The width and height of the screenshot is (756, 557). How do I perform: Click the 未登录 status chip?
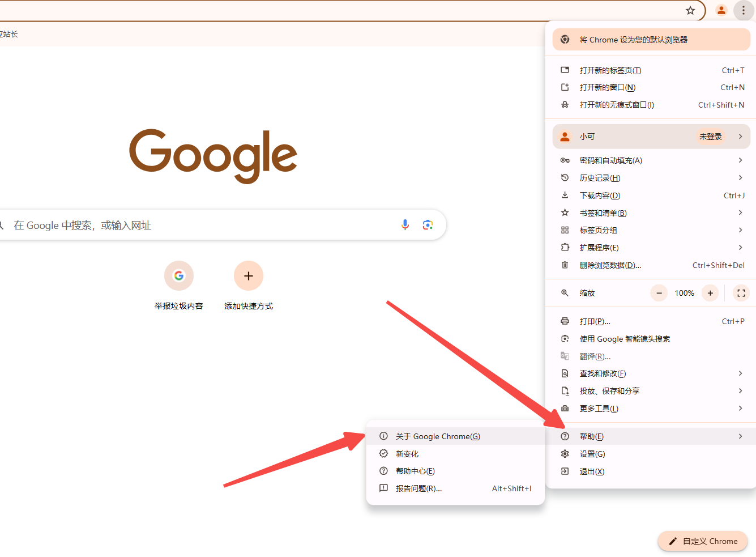pos(710,137)
